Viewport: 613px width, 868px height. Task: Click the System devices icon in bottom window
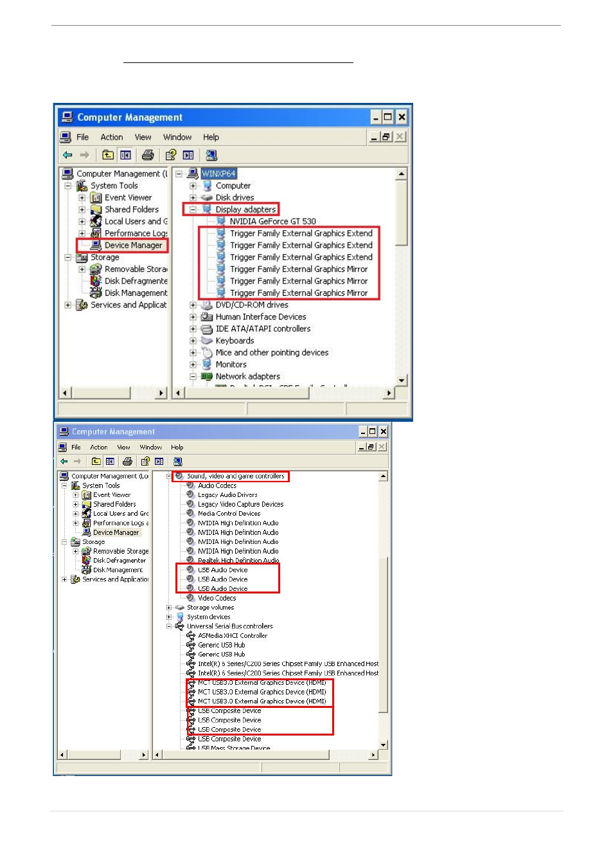coord(180,617)
